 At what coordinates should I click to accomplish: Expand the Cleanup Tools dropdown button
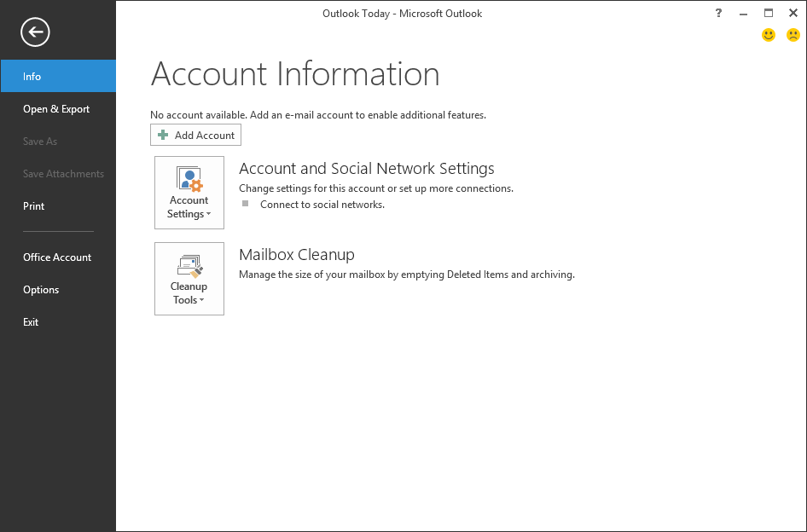pos(189,279)
